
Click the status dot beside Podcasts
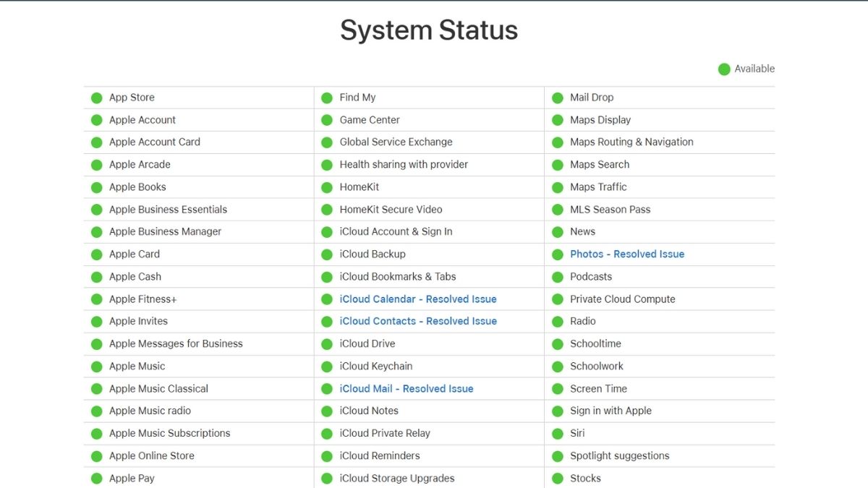pyautogui.click(x=557, y=277)
